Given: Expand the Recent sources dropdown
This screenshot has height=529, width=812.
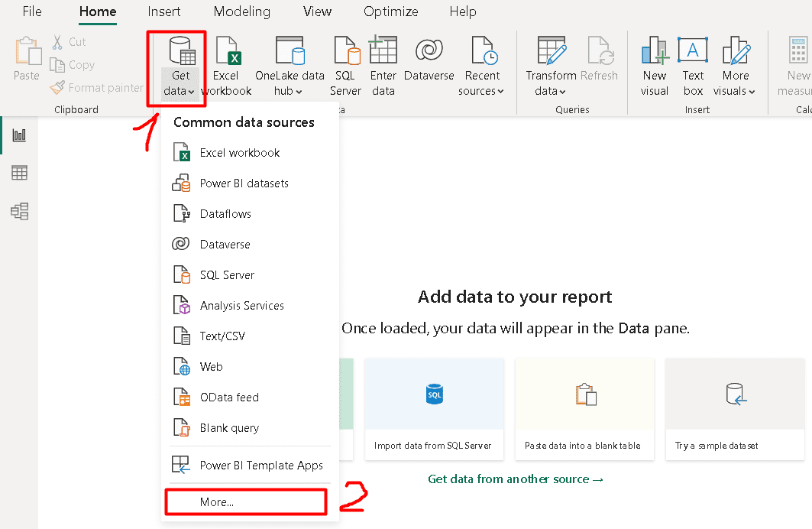Looking at the screenshot, I should click(481, 67).
